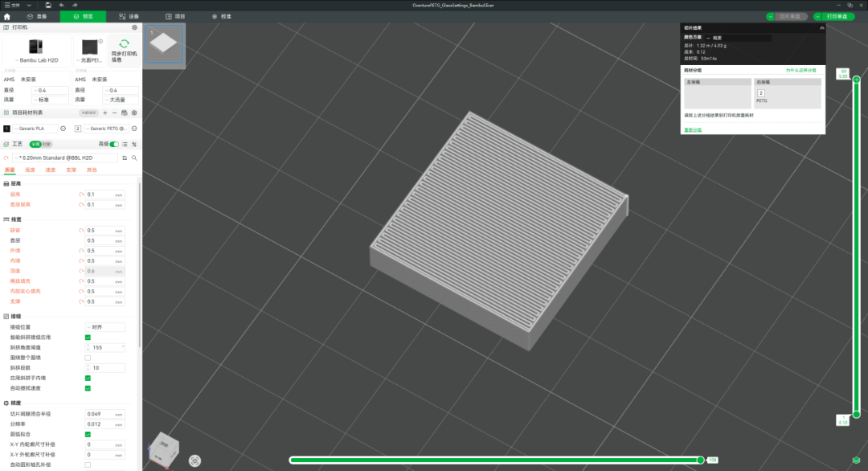Image resolution: width=868 pixels, height=471 pixels.
Task: Open printer settings gear icon
Action: (x=134, y=27)
